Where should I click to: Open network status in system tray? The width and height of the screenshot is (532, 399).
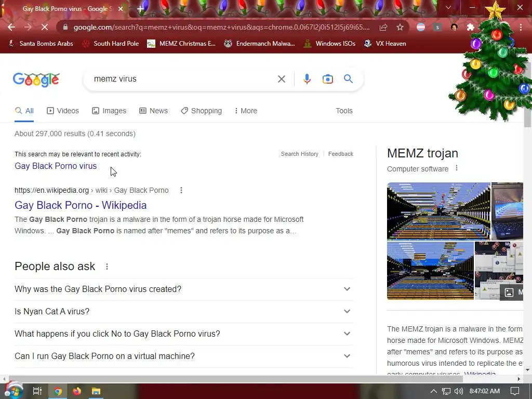point(446,391)
